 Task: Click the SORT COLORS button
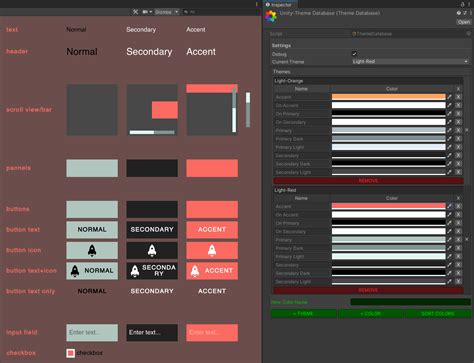pyautogui.click(x=438, y=314)
